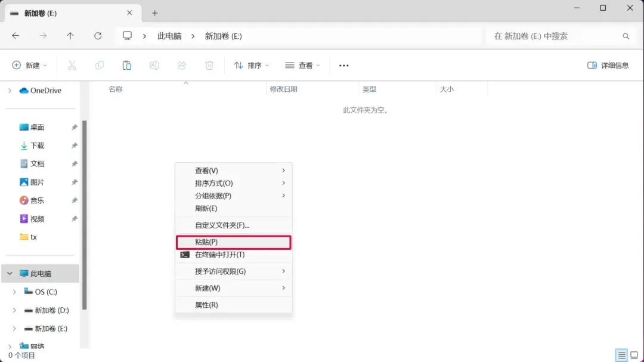Open OneDrive in the sidebar

(41, 91)
